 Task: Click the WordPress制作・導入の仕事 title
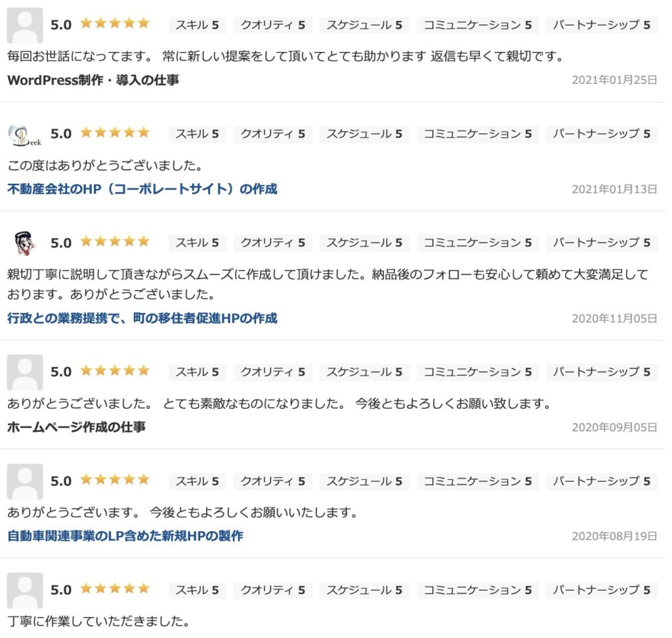(x=93, y=80)
